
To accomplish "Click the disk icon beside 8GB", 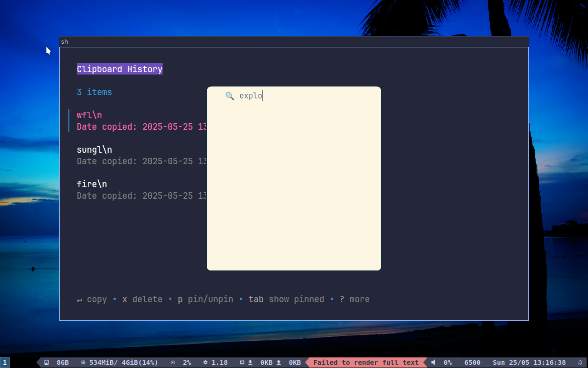I will 46,362.
